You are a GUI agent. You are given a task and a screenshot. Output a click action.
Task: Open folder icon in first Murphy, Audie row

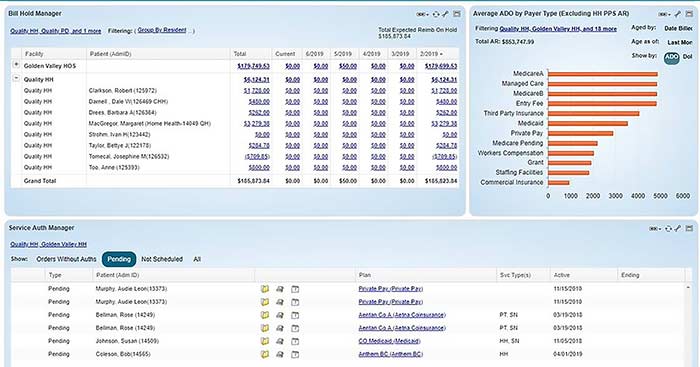click(x=265, y=289)
